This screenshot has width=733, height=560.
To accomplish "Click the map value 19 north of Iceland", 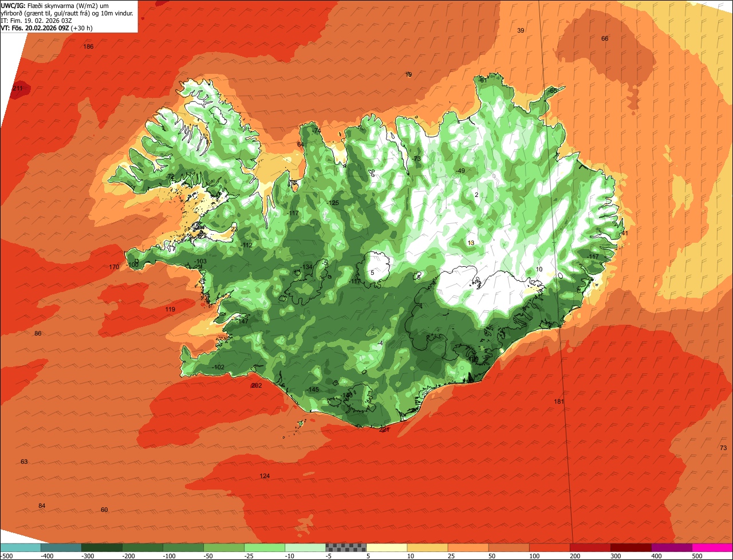I will [408, 74].
